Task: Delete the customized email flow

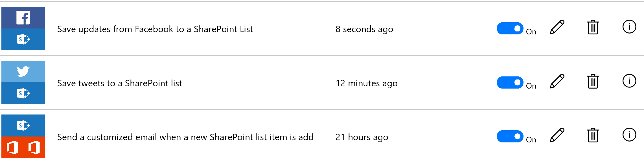Action: tap(593, 135)
